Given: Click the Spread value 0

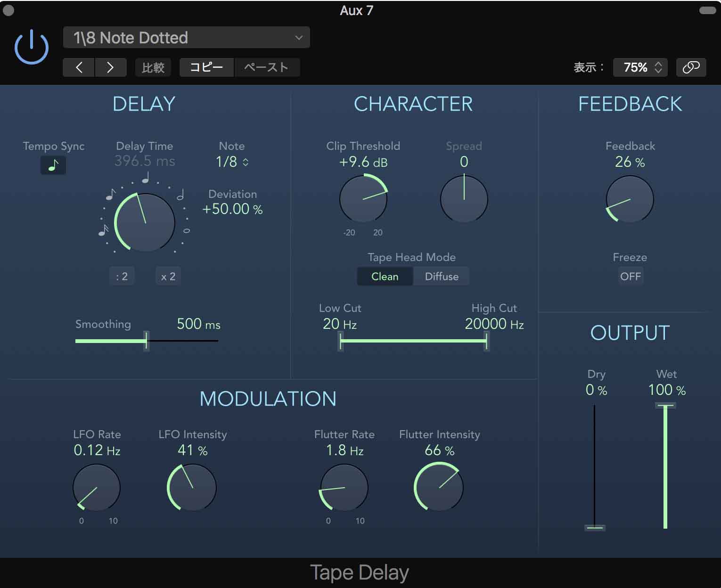Looking at the screenshot, I should (x=464, y=162).
